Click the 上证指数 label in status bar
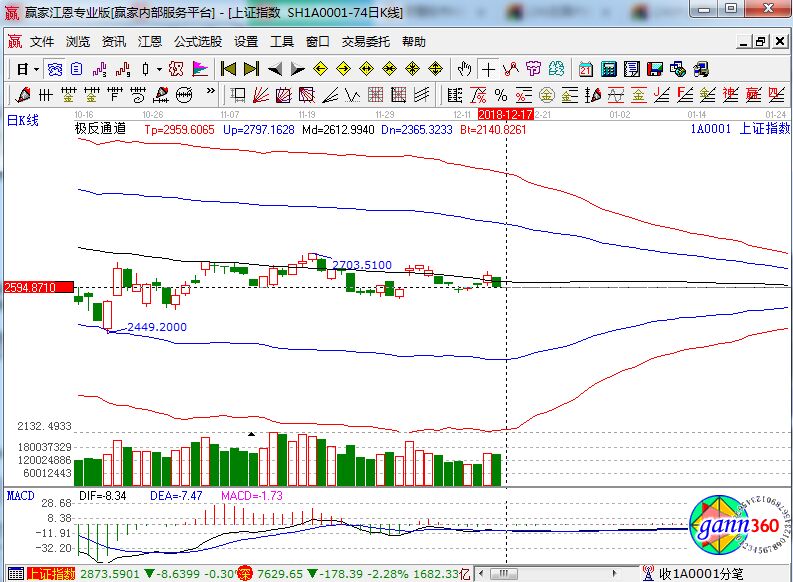Image resolution: width=793 pixels, height=582 pixels. (x=50, y=574)
